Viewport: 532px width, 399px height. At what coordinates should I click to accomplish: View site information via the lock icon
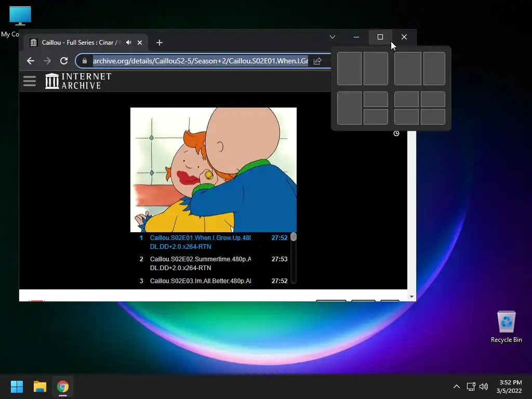point(85,61)
